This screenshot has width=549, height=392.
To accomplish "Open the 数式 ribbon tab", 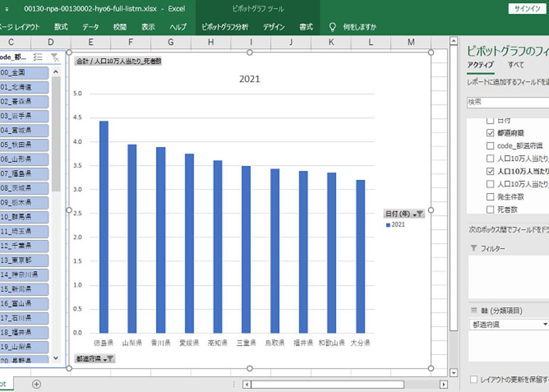I will [61, 27].
